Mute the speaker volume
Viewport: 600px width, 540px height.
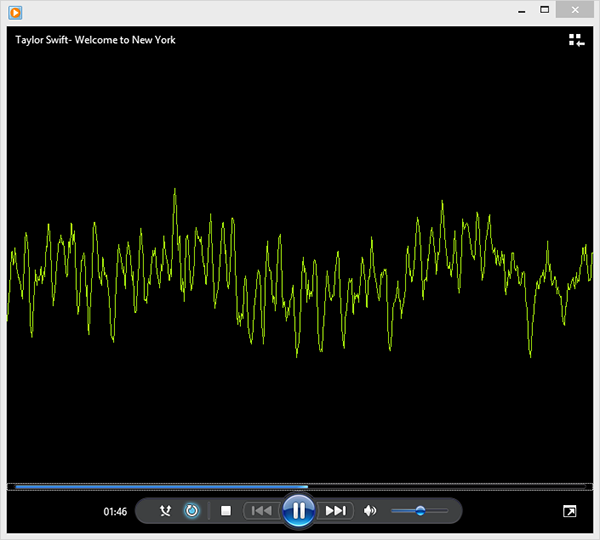click(x=370, y=511)
